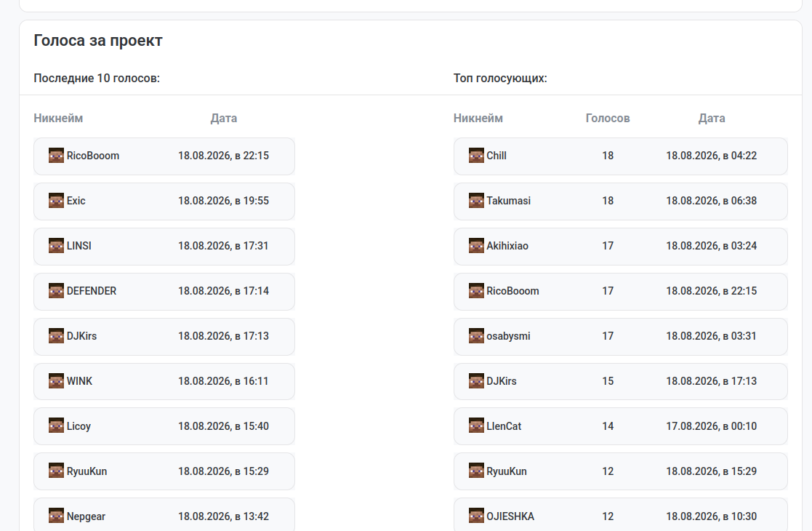Open Licoy's nickname in last votes

pos(79,426)
